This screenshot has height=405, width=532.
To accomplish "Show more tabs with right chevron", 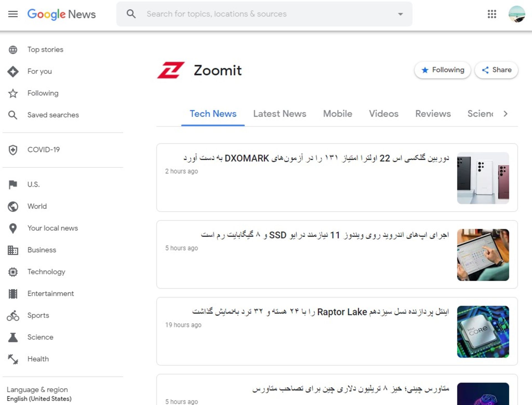I will [505, 114].
